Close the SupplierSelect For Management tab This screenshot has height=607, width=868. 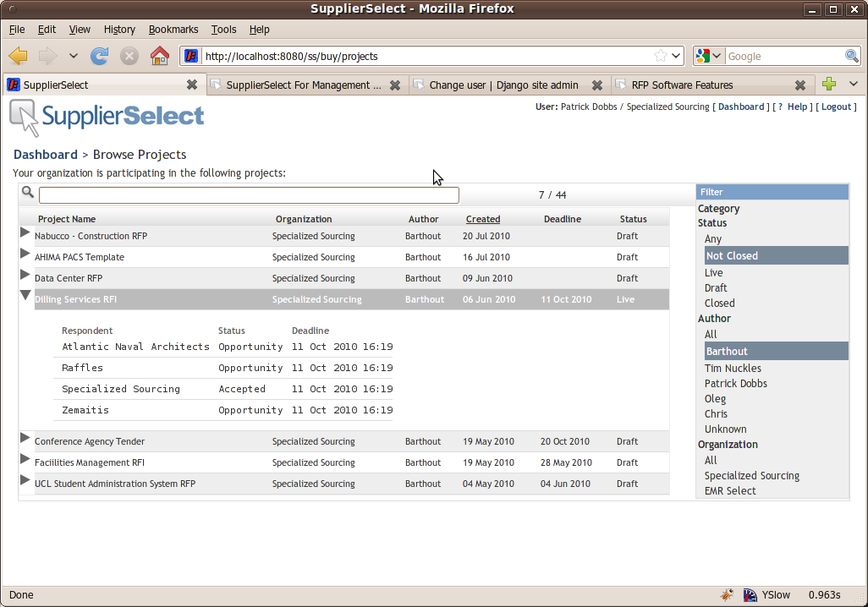tap(395, 85)
